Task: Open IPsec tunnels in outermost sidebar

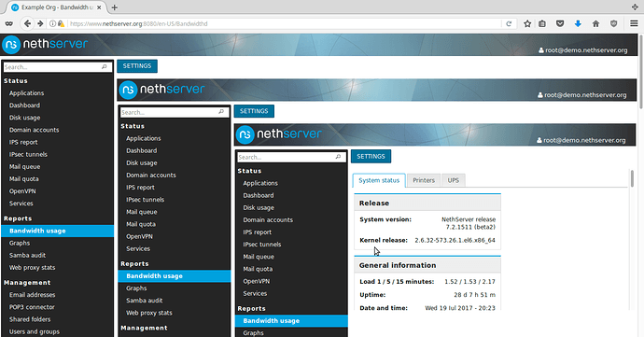Action: pos(28,155)
